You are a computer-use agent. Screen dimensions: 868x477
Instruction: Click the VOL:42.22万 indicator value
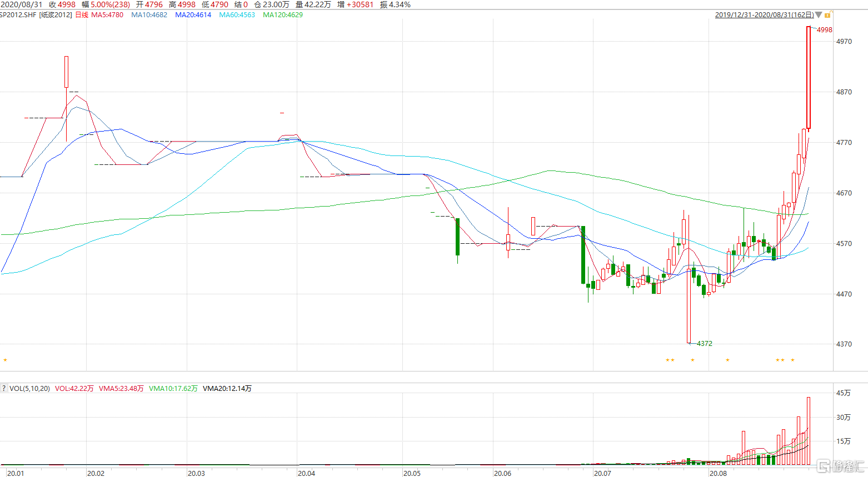click(x=74, y=388)
